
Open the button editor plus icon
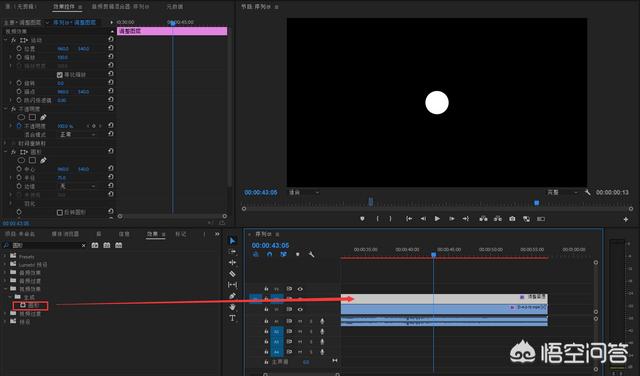coord(626,220)
